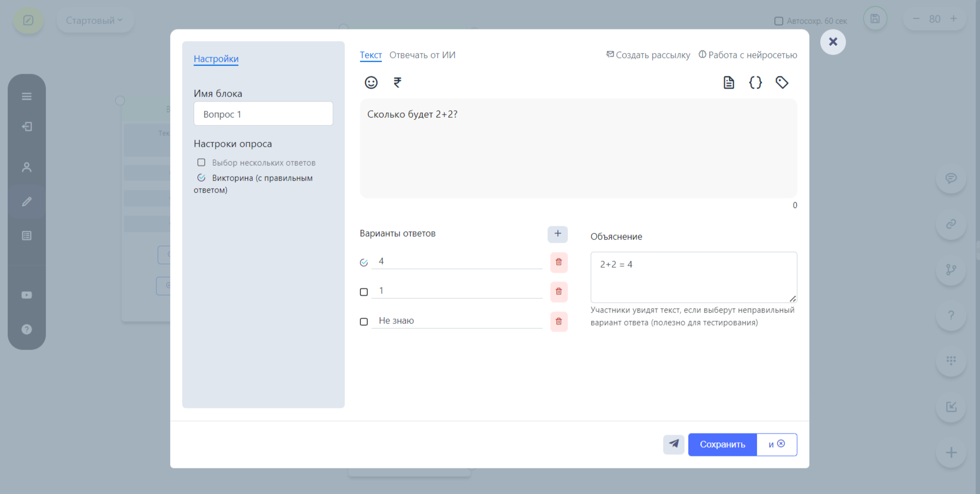
Task: Click the save disk icon in the top bar
Action: (x=875, y=19)
